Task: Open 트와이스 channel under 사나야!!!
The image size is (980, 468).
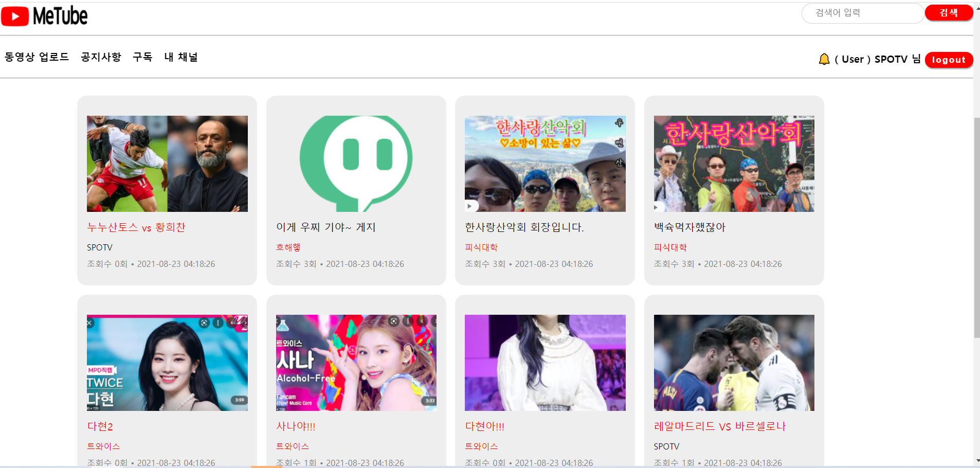Action: tap(293, 446)
